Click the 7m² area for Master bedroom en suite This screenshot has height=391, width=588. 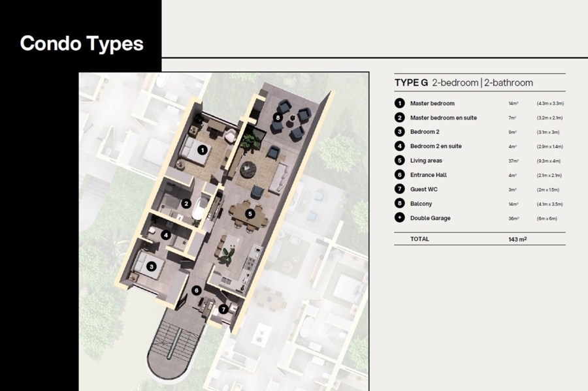512,118
